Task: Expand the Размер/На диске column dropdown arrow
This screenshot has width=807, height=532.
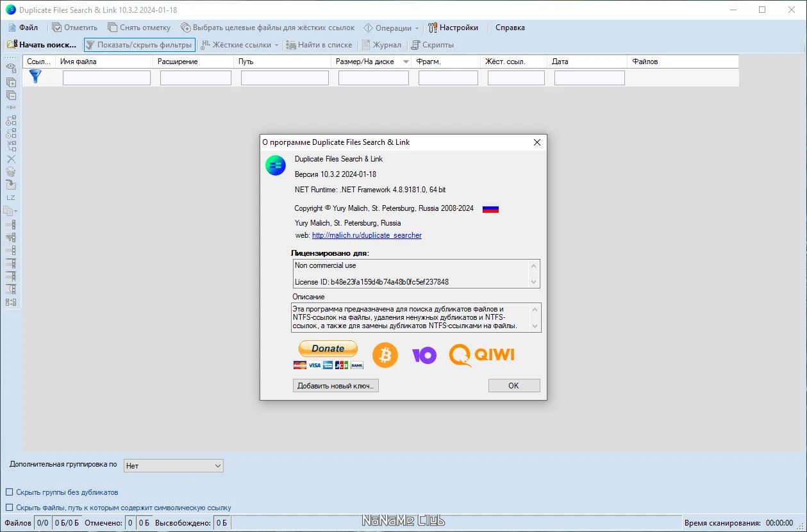Action: (x=406, y=62)
